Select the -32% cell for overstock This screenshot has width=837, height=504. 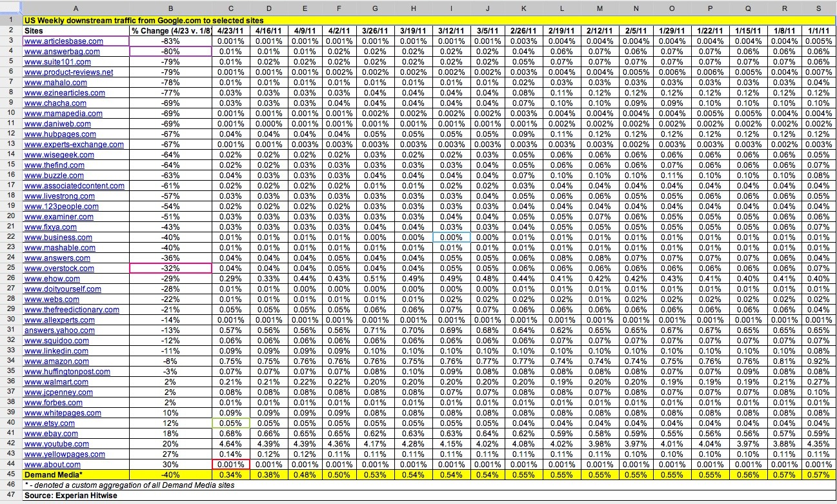pyautogui.click(x=170, y=268)
